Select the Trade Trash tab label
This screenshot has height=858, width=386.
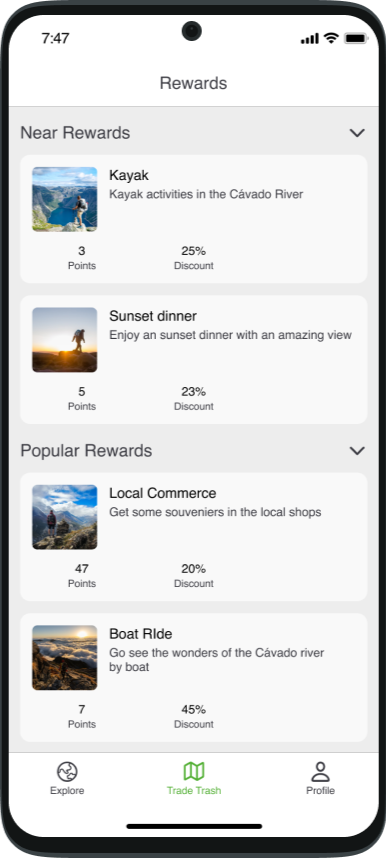(194, 791)
